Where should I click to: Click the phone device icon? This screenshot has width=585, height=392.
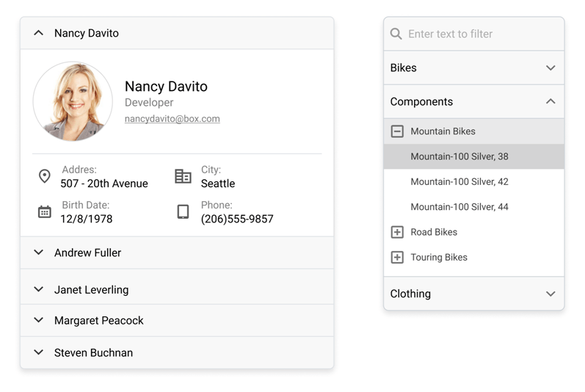[183, 212]
